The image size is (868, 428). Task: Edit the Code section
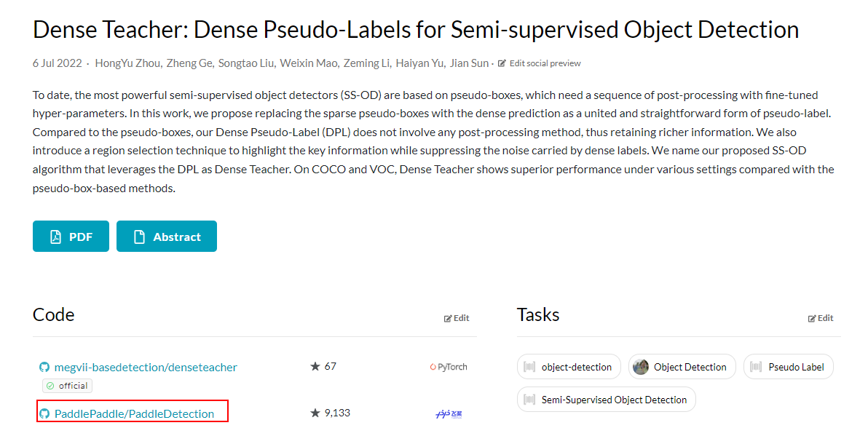(457, 318)
